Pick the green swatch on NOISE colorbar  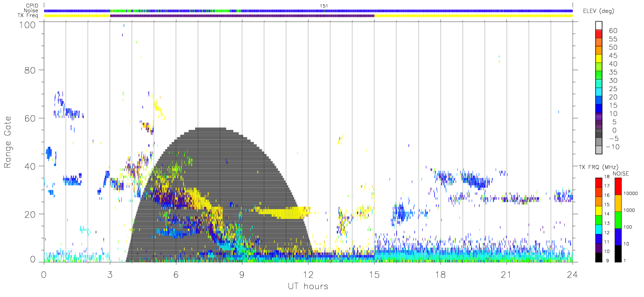point(618,219)
